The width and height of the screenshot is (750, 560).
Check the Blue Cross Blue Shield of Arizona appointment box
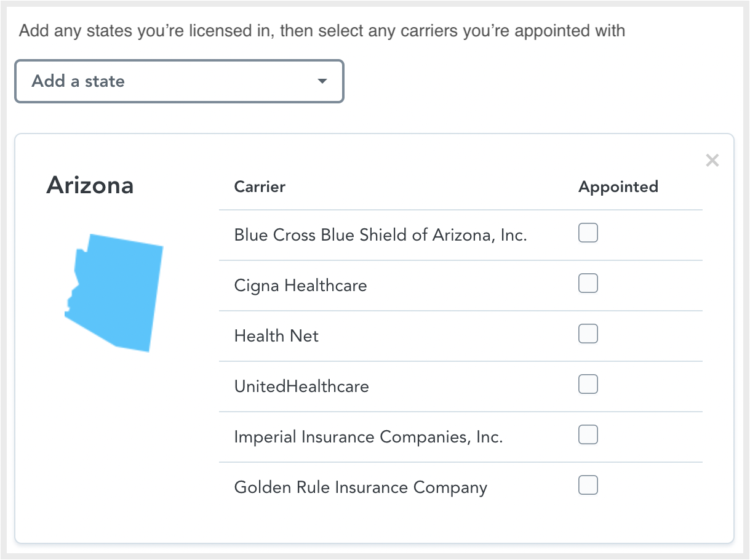pos(588,233)
